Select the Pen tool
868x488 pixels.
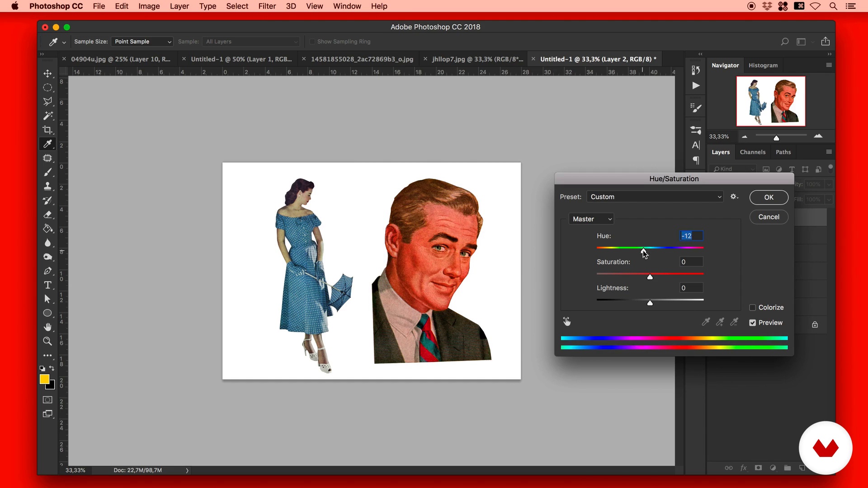(47, 271)
